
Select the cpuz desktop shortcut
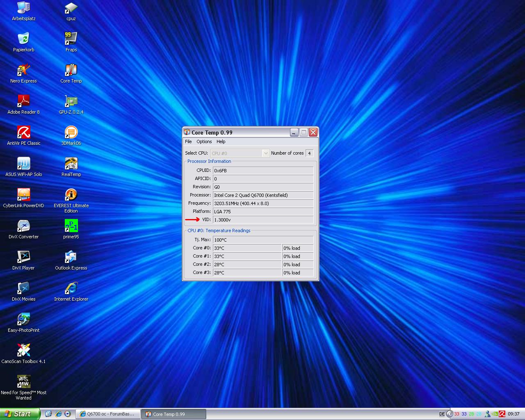point(71,11)
